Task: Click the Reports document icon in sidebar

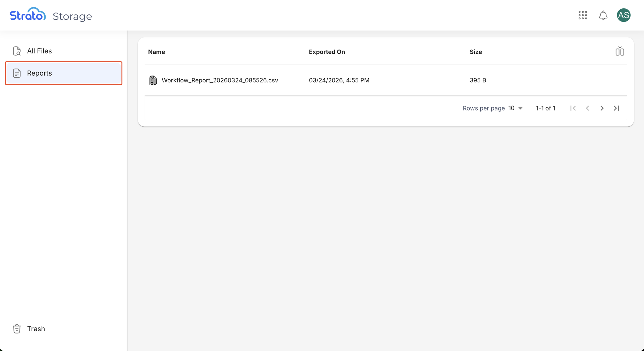Action: point(17,73)
